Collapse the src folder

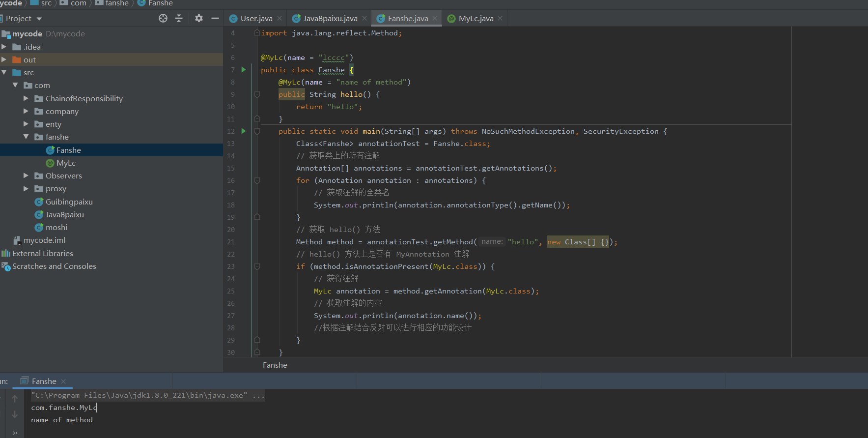[x=4, y=72]
